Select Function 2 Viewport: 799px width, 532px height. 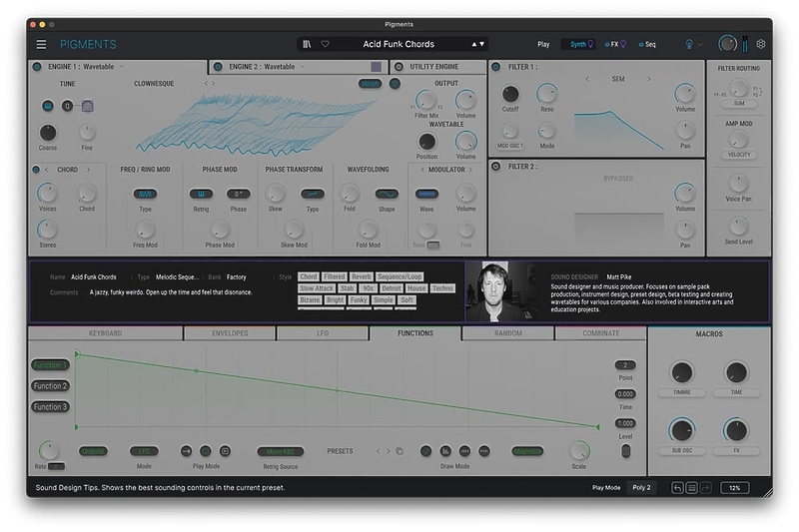51,386
